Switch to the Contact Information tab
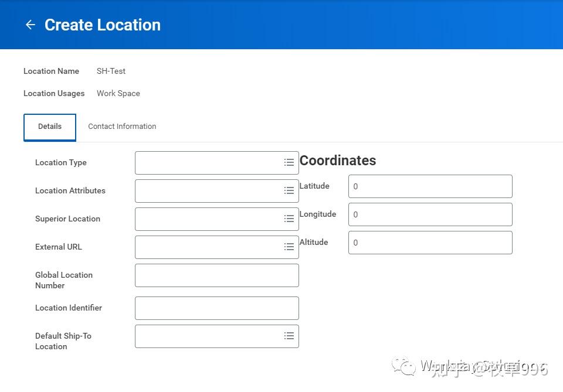The image size is (563, 392). pyautogui.click(x=122, y=127)
